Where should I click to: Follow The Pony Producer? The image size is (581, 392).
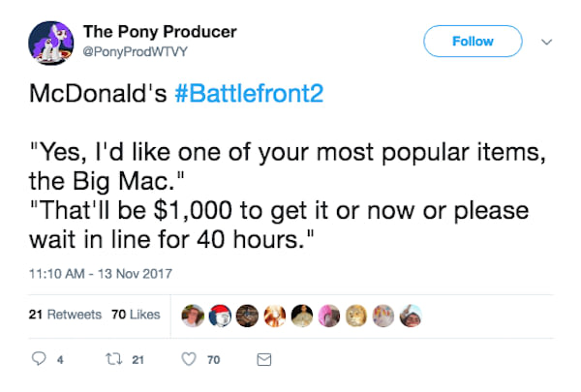coord(474,42)
